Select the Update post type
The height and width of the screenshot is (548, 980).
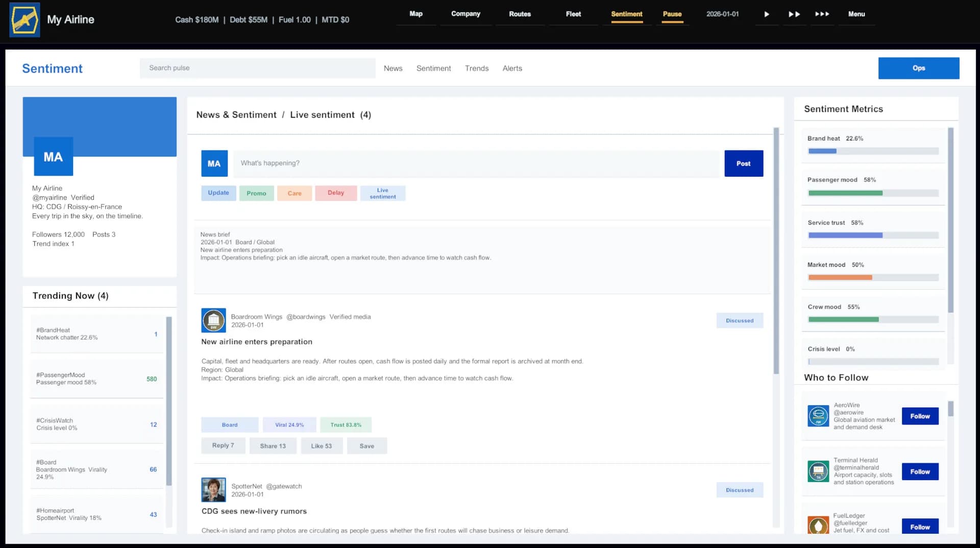click(x=218, y=193)
